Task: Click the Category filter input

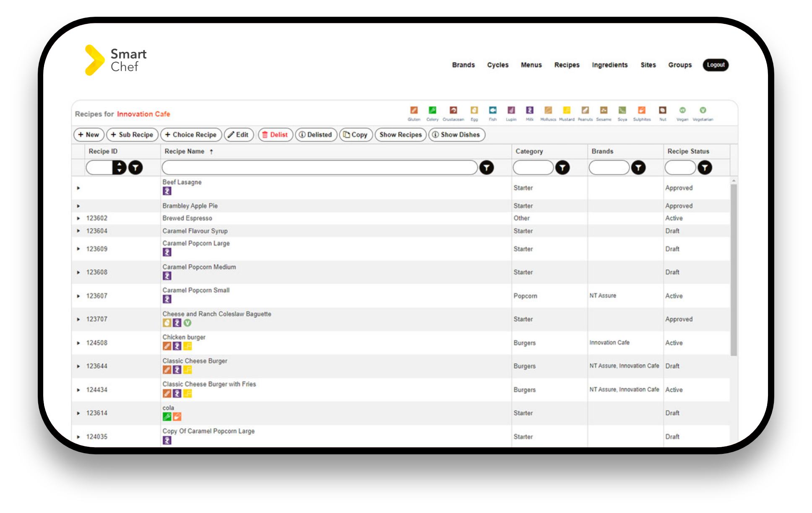Action: tap(533, 168)
